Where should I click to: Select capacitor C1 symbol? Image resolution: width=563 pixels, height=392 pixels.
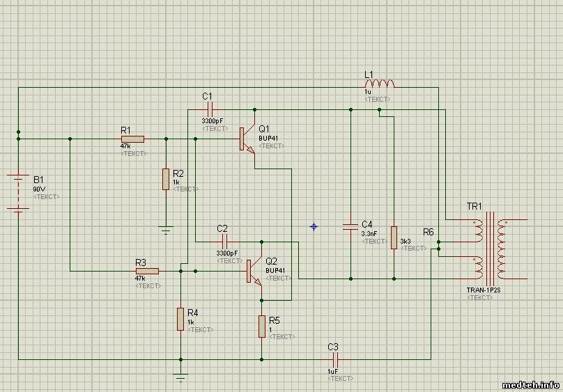tap(212, 110)
